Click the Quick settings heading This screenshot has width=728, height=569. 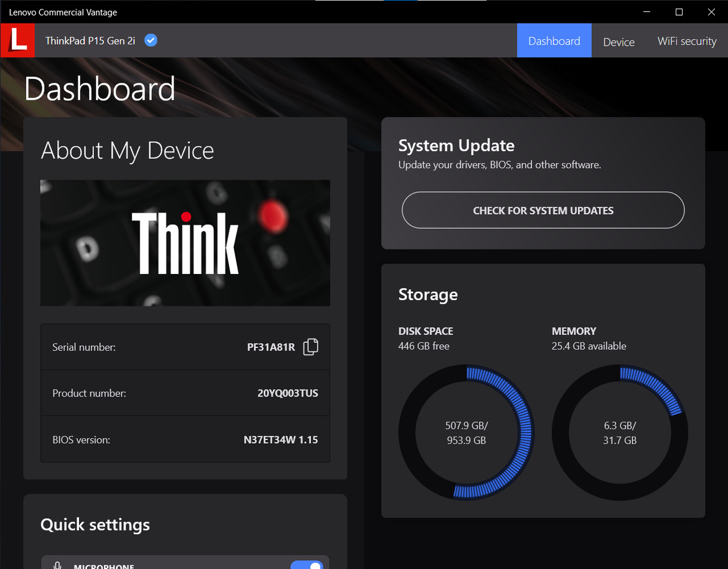(95, 525)
